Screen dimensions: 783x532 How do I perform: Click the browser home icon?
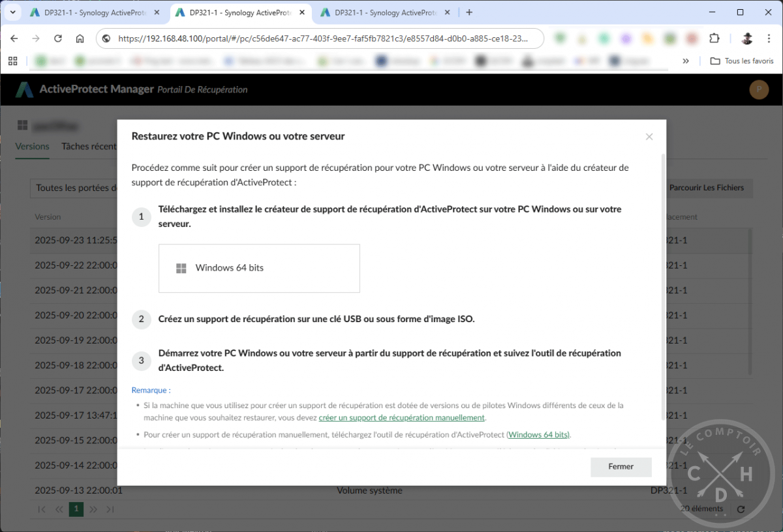(x=80, y=38)
